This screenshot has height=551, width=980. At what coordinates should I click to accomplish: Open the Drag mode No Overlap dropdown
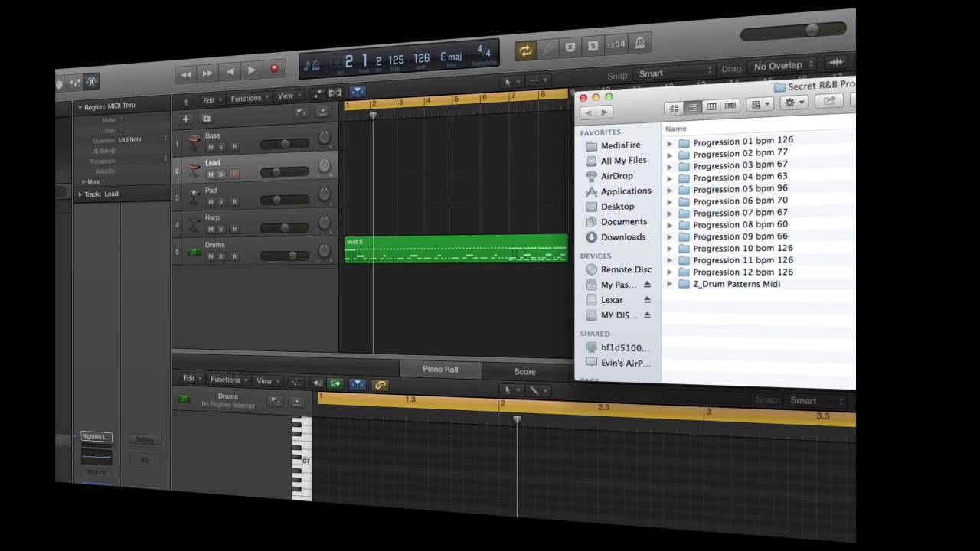click(x=783, y=67)
